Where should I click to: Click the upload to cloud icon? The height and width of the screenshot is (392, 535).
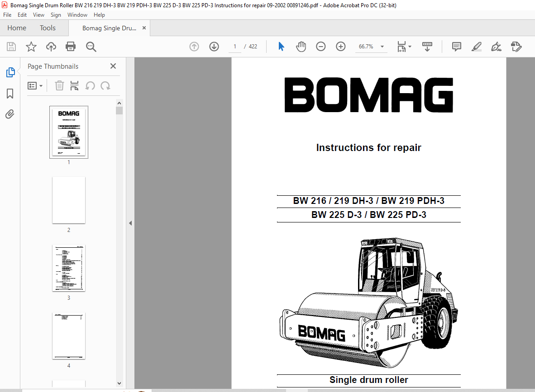click(x=51, y=47)
